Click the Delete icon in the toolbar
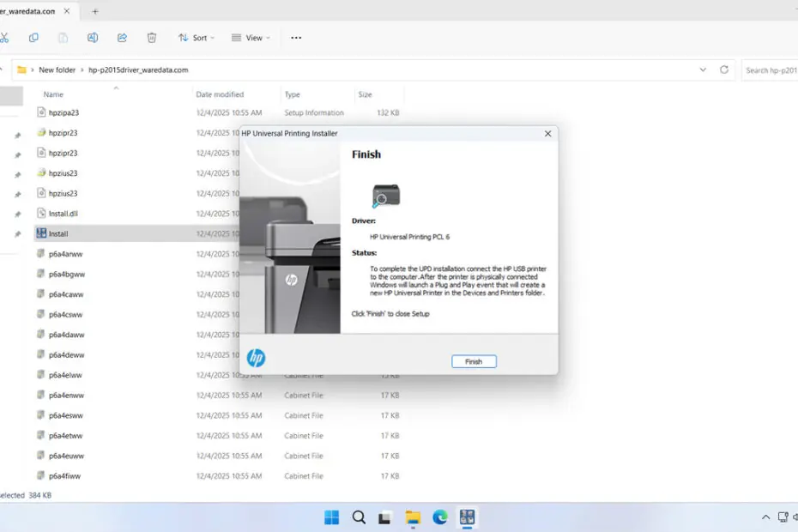Viewport: 798px width, 532px height. click(151, 38)
